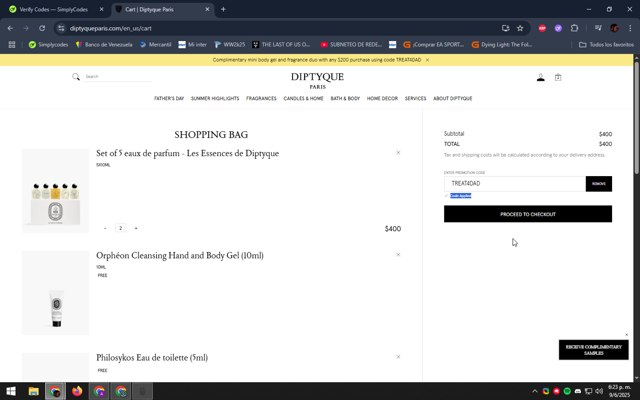Open the purple extension icon
The height and width of the screenshot is (400, 640).
coord(558,28)
